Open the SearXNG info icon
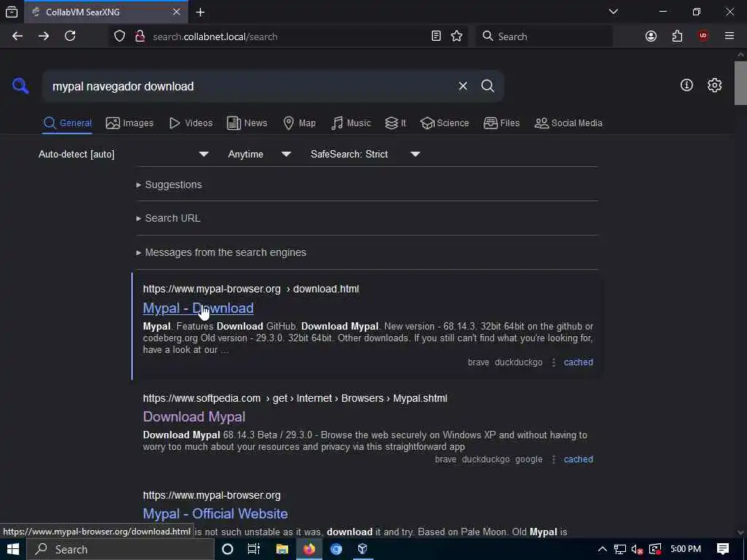 [686, 85]
